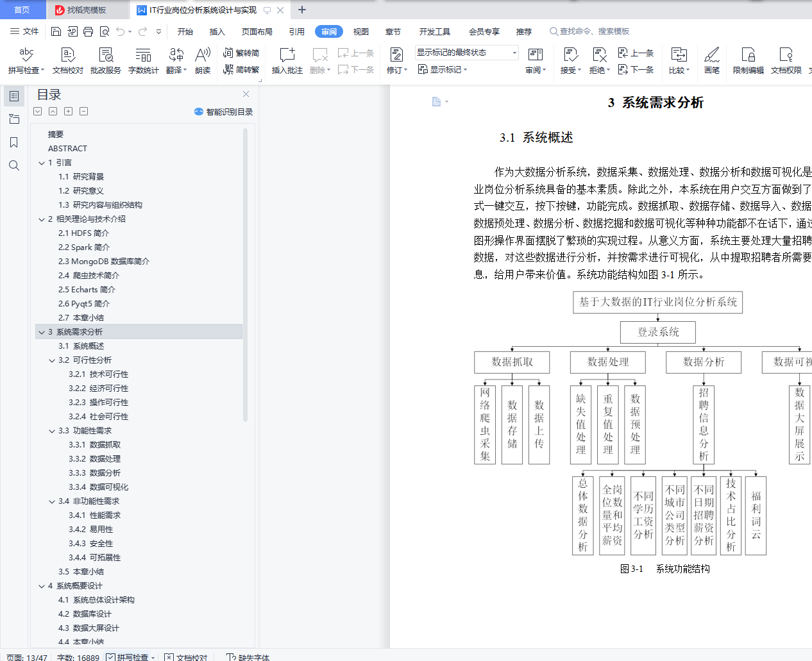This screenshot has width=812, height=661.
Task: Click the undo arrow
Action: [x=121, y=31]
